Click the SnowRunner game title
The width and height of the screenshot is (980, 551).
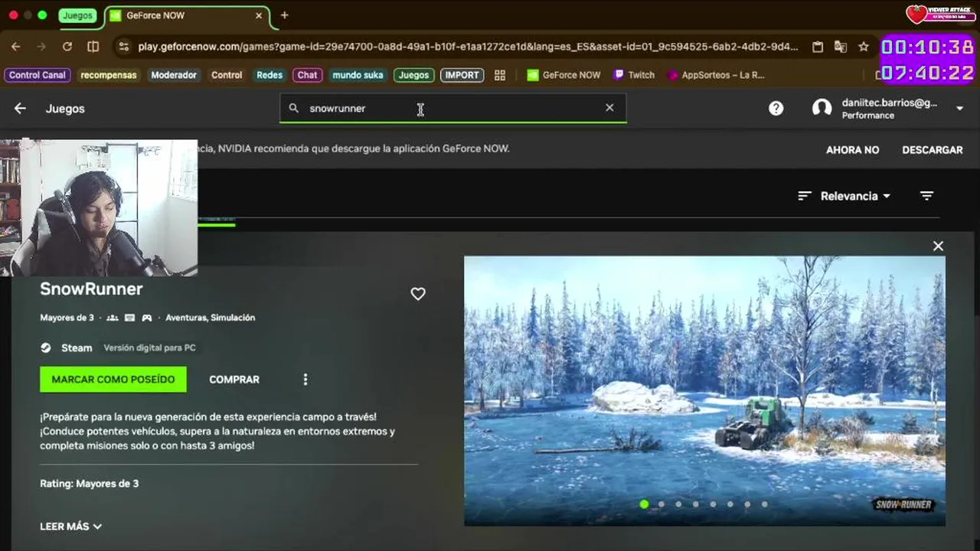point(91,289)
